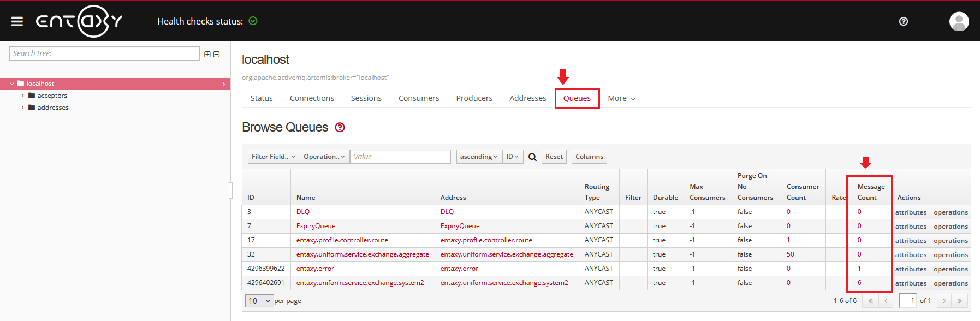The width and height of the screenshot is (980, 321).
Task: Go to next page arrow
Action: click(944, 301)
